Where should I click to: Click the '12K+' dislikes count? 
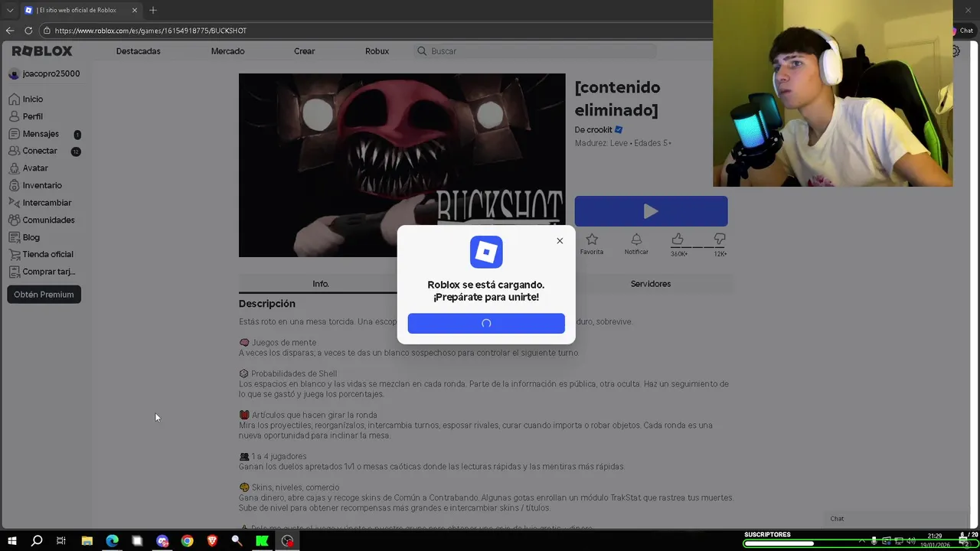720,254
